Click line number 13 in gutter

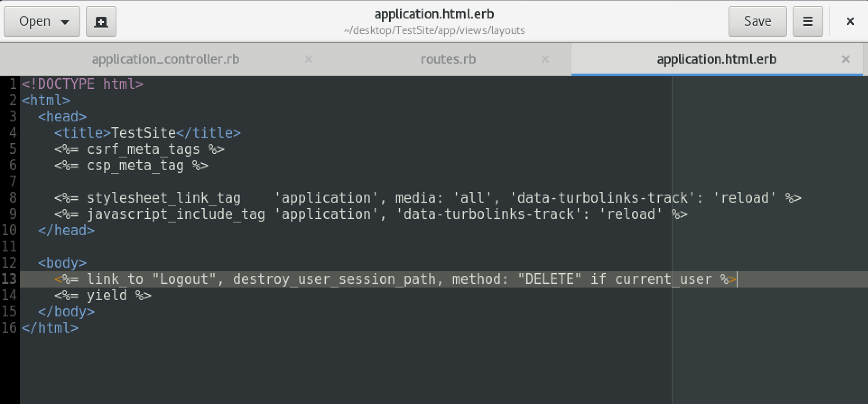(9, 279)
